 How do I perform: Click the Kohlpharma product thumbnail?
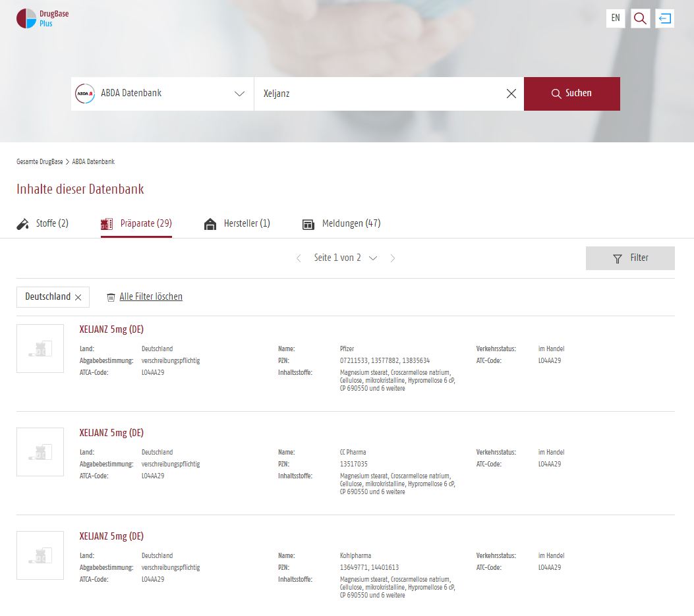[x=40, y=556]
